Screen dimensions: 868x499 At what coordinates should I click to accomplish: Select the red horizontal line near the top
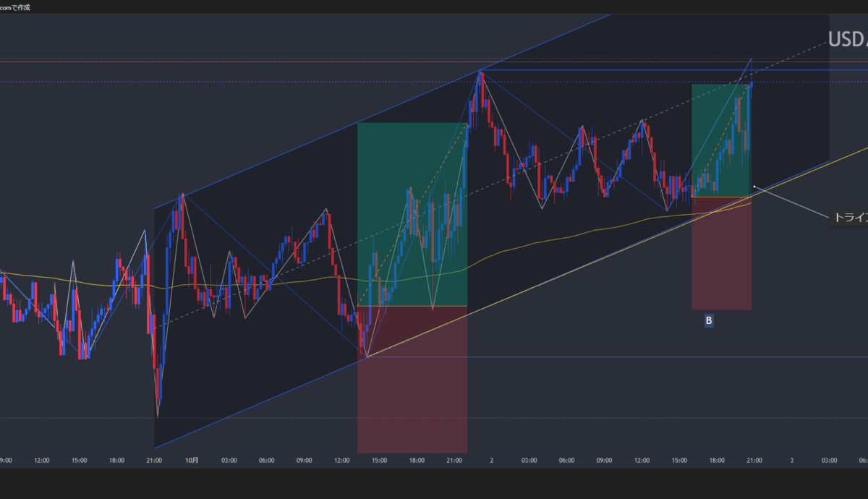(217, 61)
